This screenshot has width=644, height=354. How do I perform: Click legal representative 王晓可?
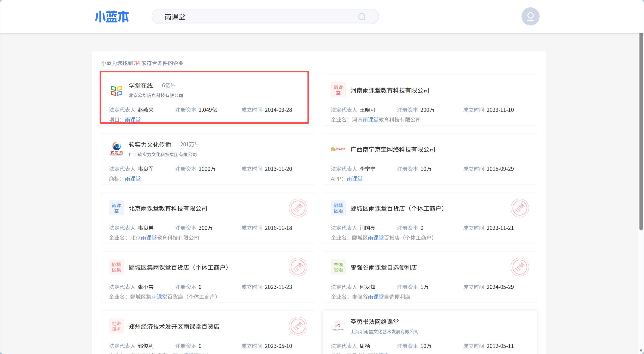(368, 110)
